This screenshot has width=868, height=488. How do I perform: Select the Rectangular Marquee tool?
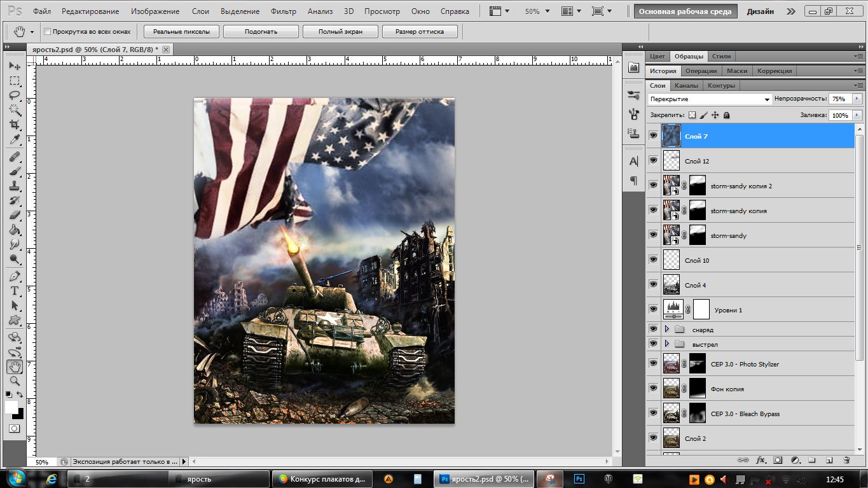tap(15, 81)
